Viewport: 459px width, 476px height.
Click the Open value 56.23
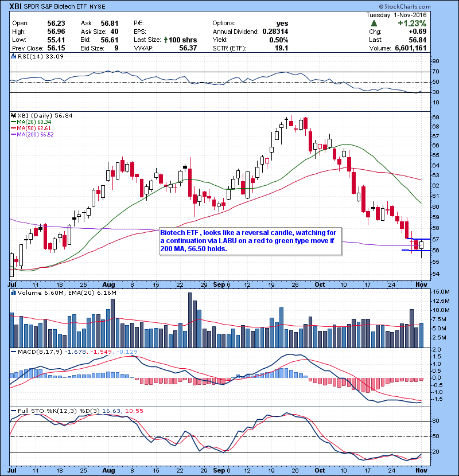coord(56,24)
